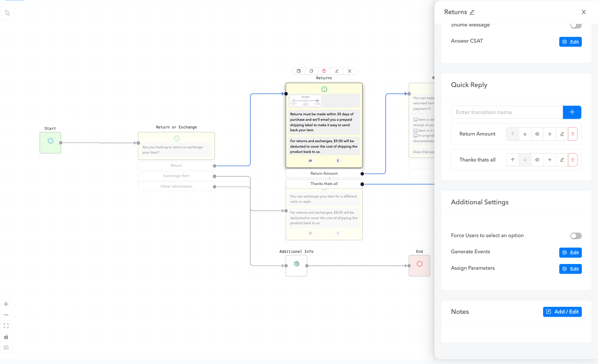Click the canvas fit-to-view icon
Image resolution: width=598 pixels, height=364 pixels.
pyautogui.click(x=6, y=326)
